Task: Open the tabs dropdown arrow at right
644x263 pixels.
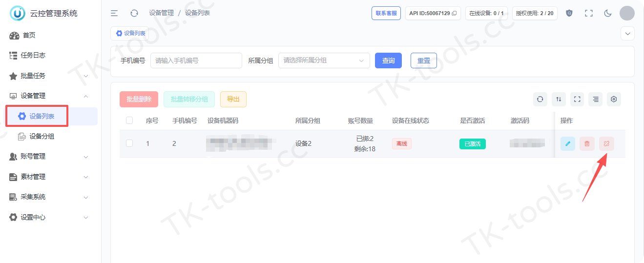Action: click(627, 34)
